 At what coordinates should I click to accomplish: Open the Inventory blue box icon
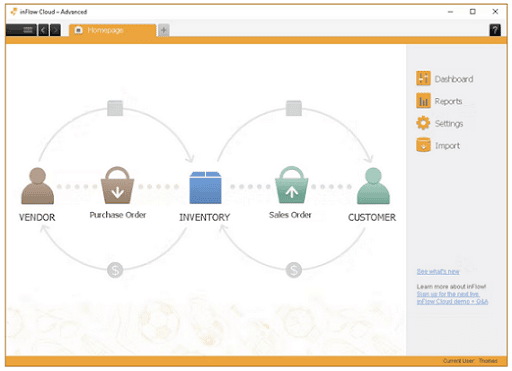pyautogui.click(x=205, y=187)
